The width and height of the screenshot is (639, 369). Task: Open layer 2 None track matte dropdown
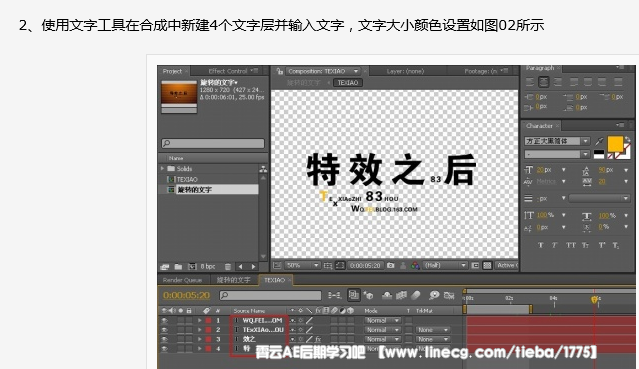[x=432, y=330]
